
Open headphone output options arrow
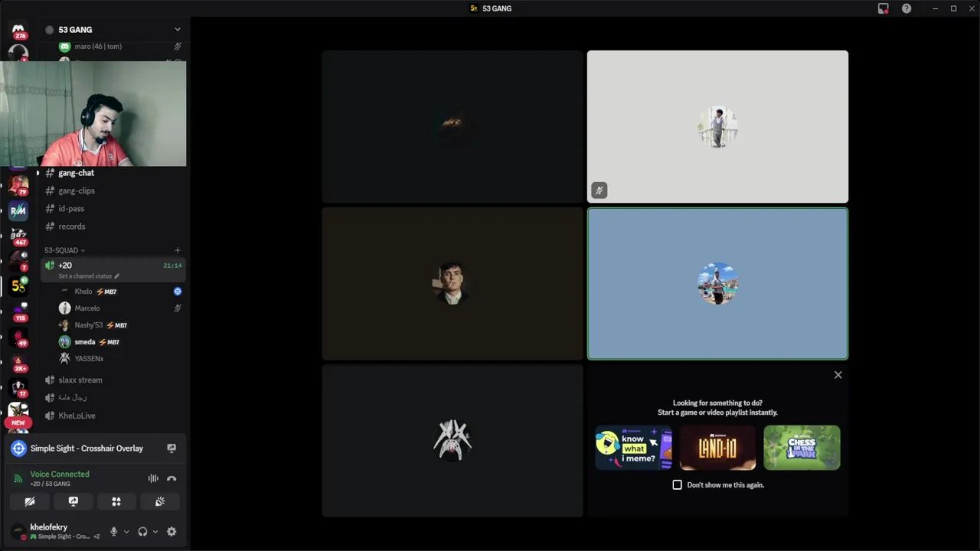pos(155,531)
